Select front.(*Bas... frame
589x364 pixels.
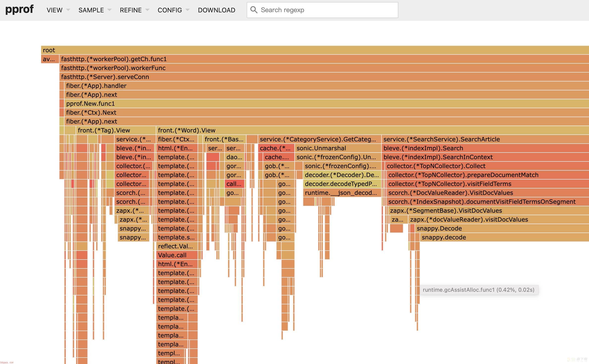pos(224,139)
